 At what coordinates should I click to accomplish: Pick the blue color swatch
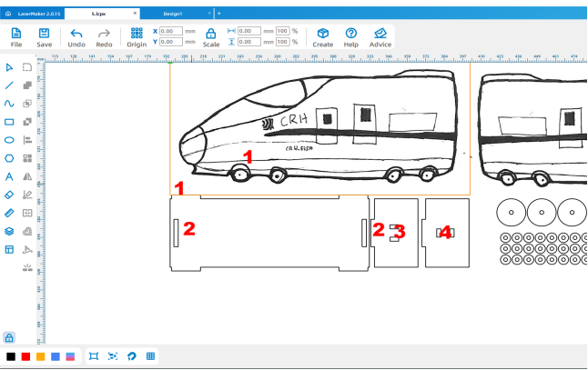pos(56,356)
